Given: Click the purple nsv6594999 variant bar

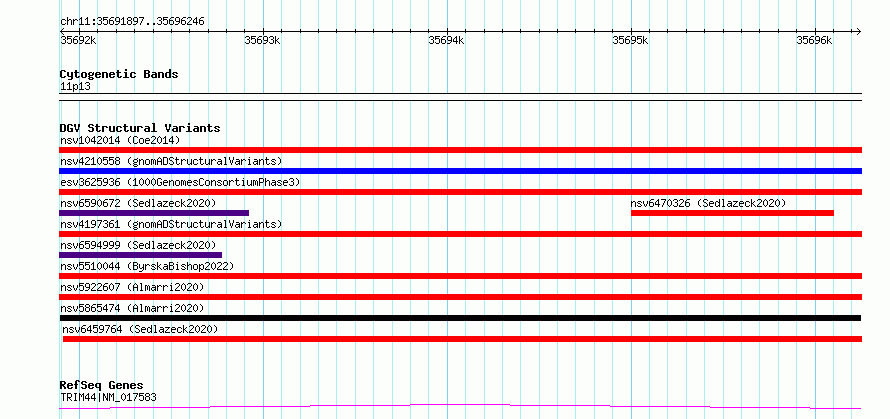Looking at the screenshot, I should point(140,255).
